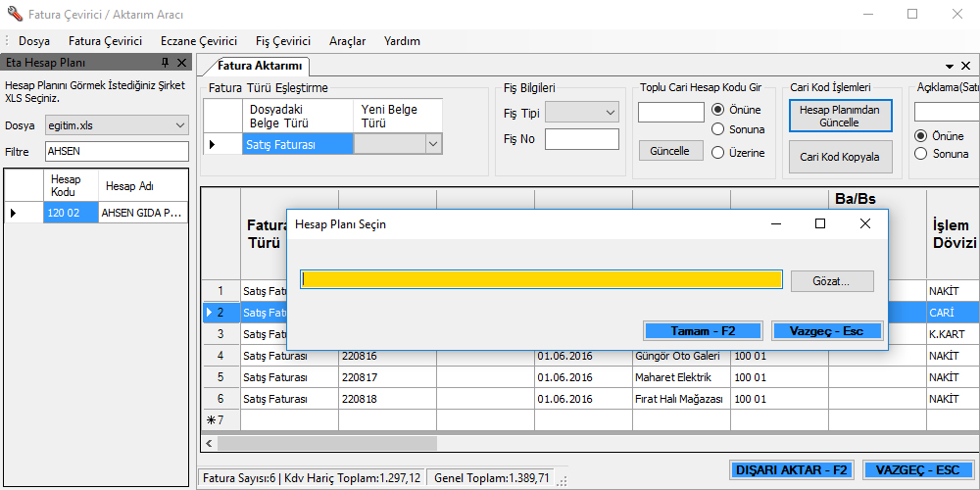This screenshot has width=980, height=490.
Task: Select the row indicator for account 120 02
Action: 24,213
